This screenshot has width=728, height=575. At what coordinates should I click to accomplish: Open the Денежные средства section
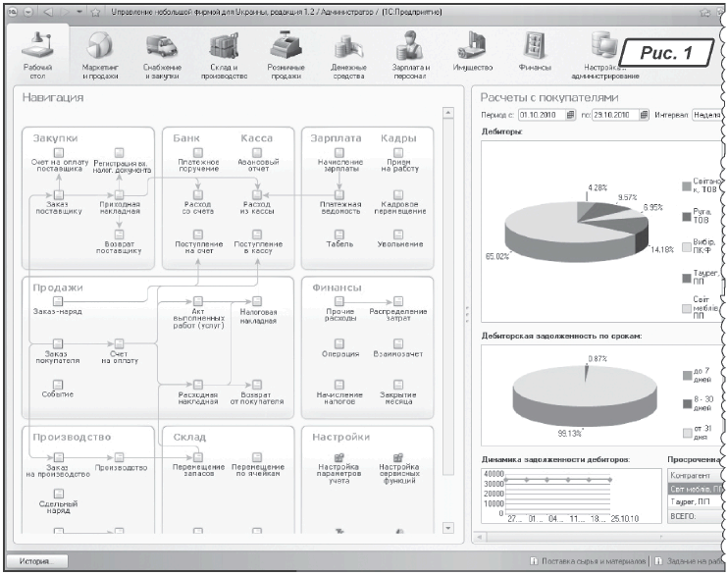348,53
